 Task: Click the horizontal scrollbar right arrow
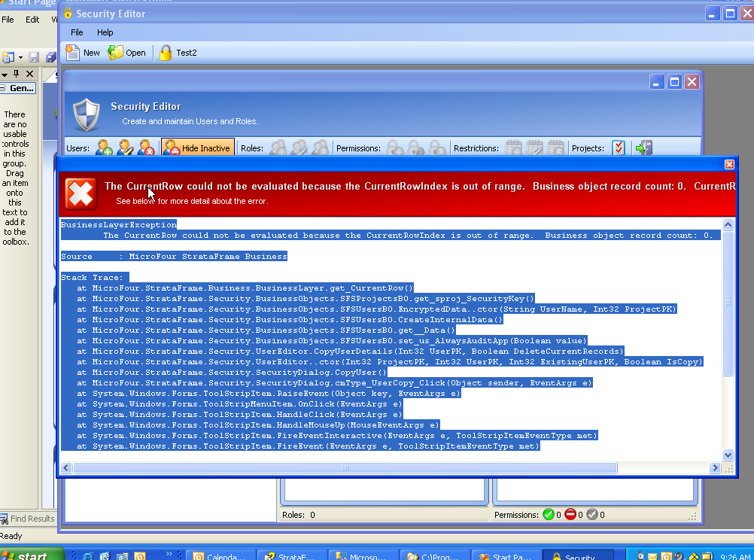coord(715,468)
